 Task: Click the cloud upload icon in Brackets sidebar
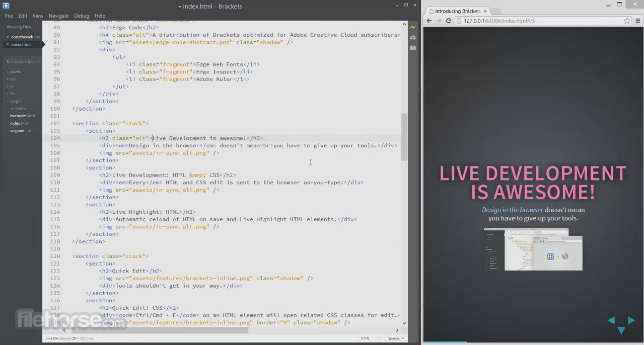(413, 38)
